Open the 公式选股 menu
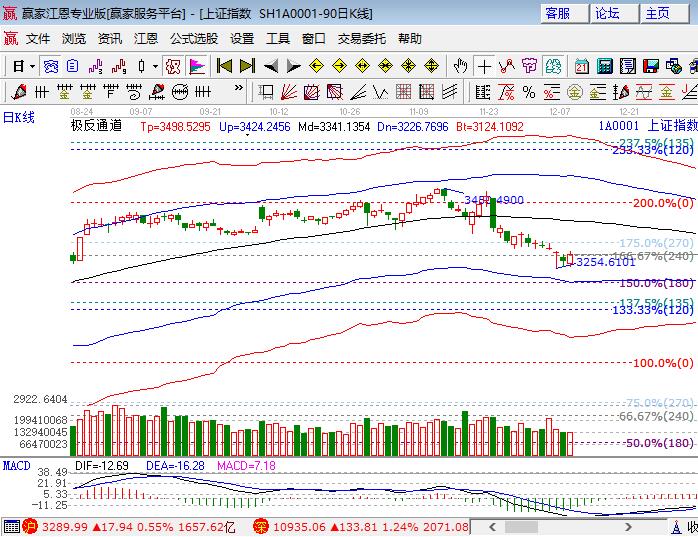This screenshot has width=698, height=537. click(x=193, y=39)
